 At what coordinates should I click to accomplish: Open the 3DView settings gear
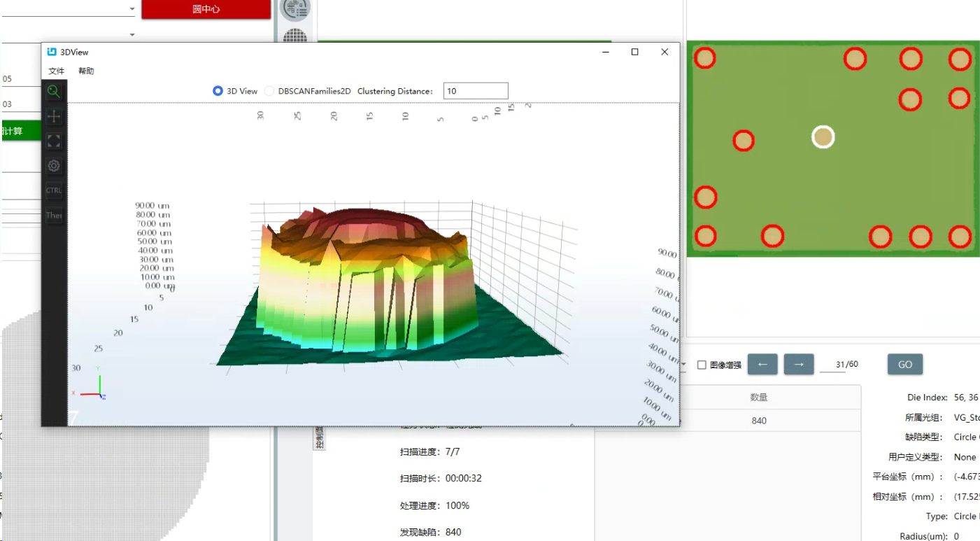[54, 166]
